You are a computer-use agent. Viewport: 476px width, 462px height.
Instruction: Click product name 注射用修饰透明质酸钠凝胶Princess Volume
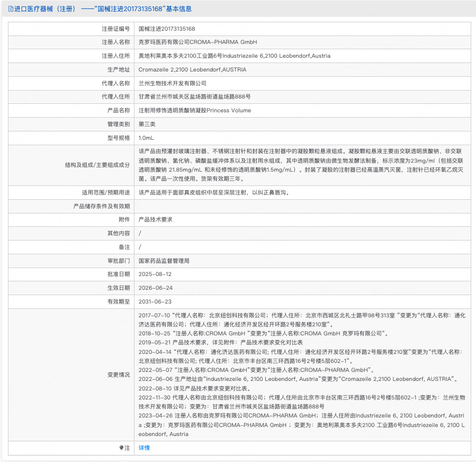(195, 110)
